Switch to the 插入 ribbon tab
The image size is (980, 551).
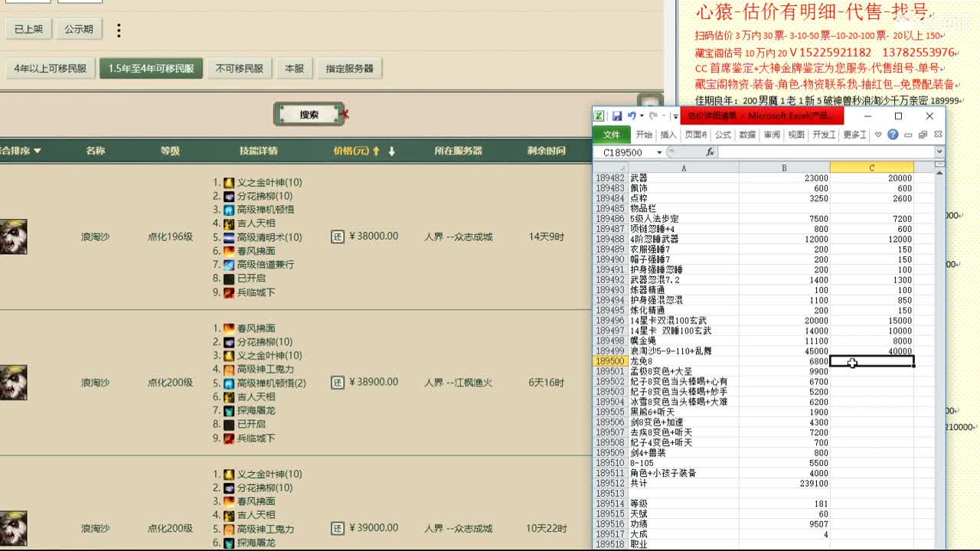(668, 135)
